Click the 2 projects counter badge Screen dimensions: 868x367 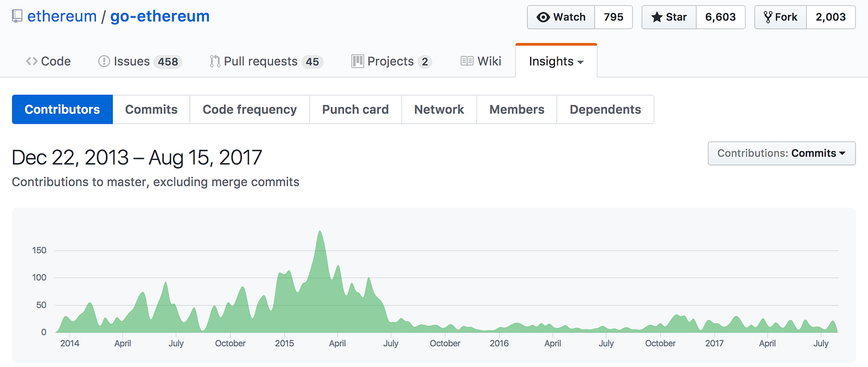[425, 62]
